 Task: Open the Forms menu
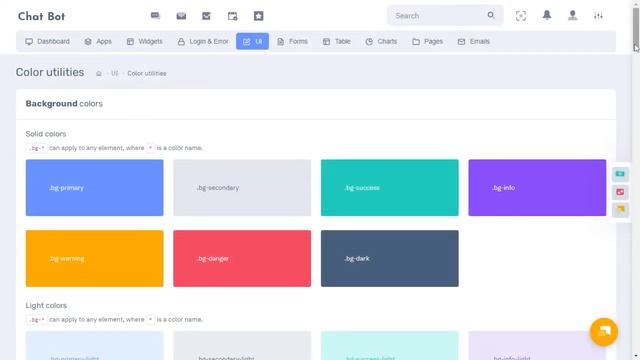[x=292, y=42]
